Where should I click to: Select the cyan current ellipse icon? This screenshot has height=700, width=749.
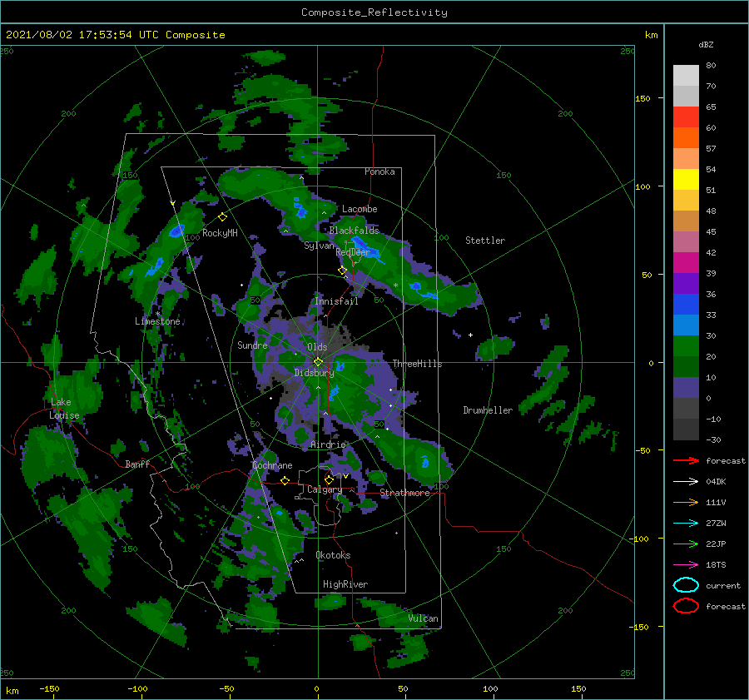coord(686,585)
